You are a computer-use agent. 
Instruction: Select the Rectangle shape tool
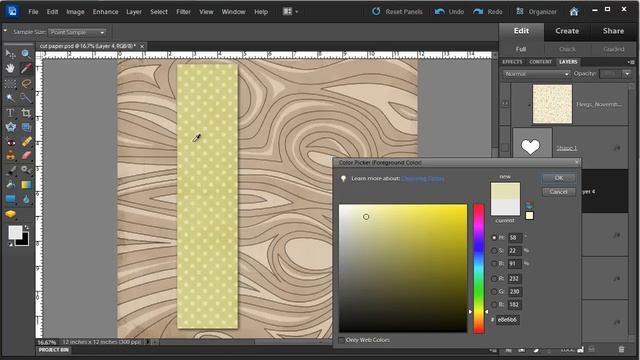[x=10, y=199]
